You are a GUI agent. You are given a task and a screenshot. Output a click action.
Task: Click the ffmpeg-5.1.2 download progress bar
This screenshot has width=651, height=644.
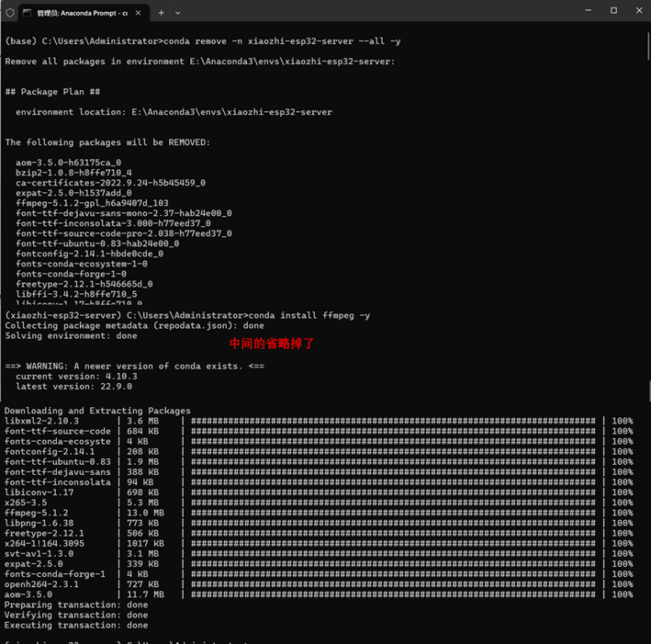click(x=393, y=513)
